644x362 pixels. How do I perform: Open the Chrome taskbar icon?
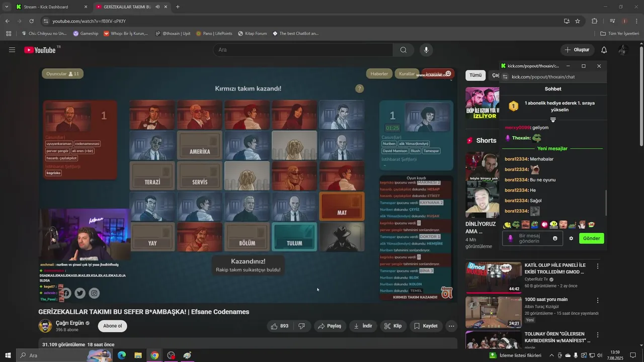pos(154,355)
